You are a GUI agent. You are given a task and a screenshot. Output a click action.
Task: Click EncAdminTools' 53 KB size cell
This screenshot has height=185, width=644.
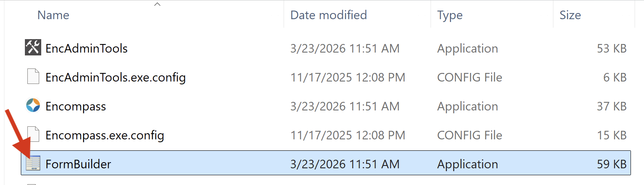click(x=611, y=48)
